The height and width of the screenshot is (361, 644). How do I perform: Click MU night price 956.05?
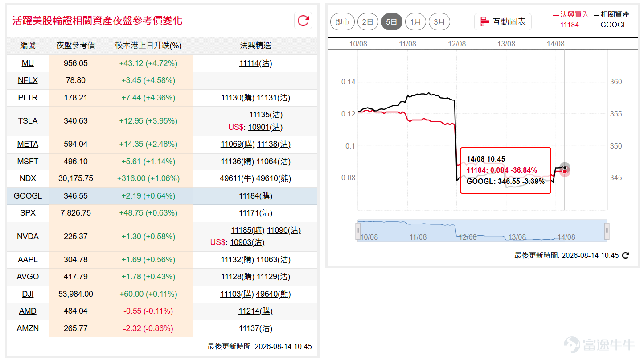76,63
